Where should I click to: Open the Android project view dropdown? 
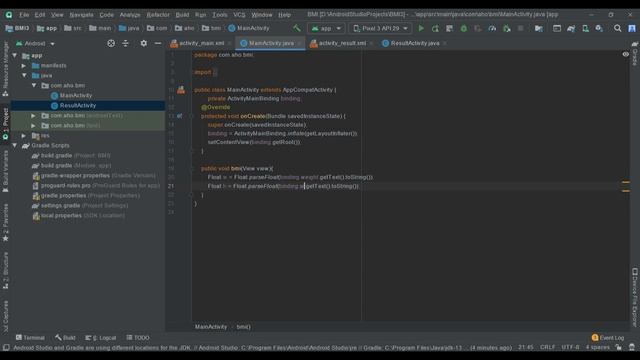tap(35, 43)
